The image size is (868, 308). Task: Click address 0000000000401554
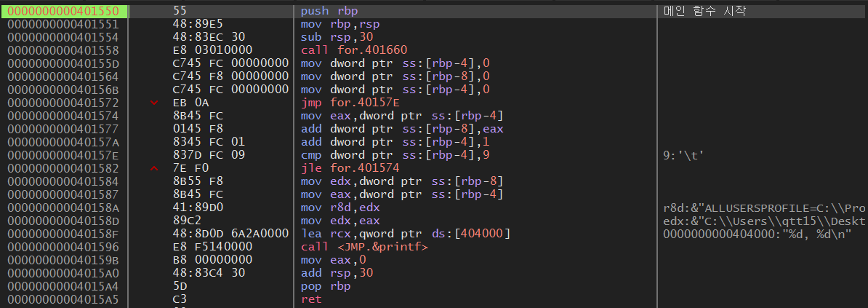coord(65,37)
